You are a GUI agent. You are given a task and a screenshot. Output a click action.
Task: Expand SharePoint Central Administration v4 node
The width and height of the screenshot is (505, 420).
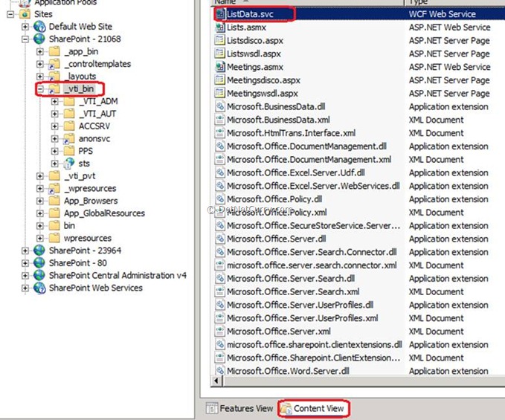[25, 276]
